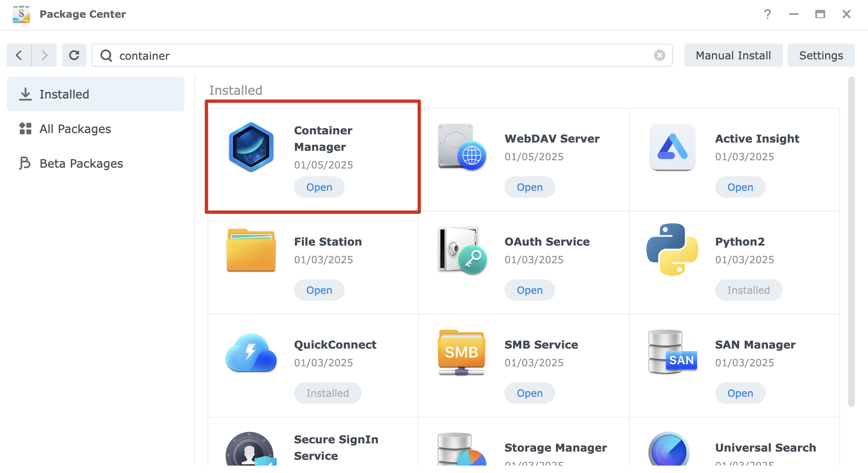868x473 pixels.
Task: Click the Storage Manager title
Action: tap(556, 447)
